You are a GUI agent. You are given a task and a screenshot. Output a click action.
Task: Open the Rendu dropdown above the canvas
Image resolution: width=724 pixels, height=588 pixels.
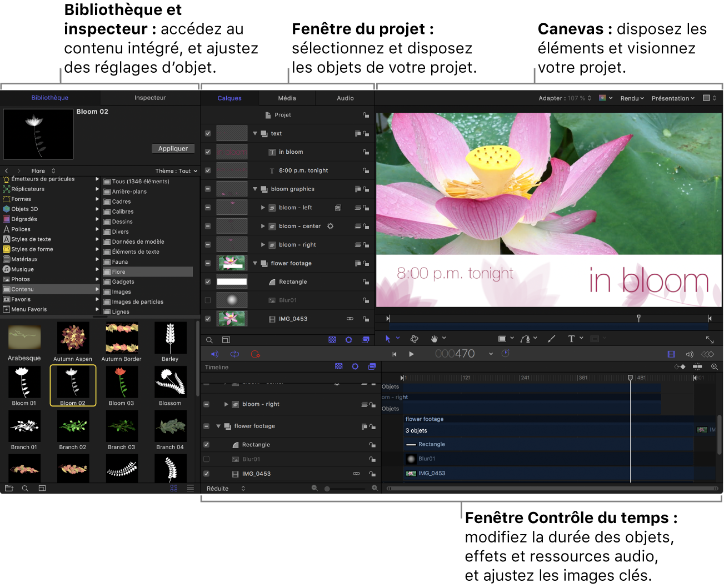pyautogui.click(x=631, y=98)
